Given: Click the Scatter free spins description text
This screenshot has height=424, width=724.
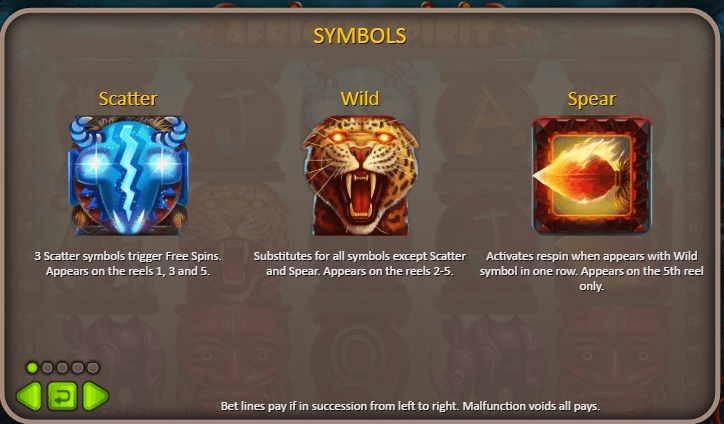Looking at the screenshot, I should (128, 264).
